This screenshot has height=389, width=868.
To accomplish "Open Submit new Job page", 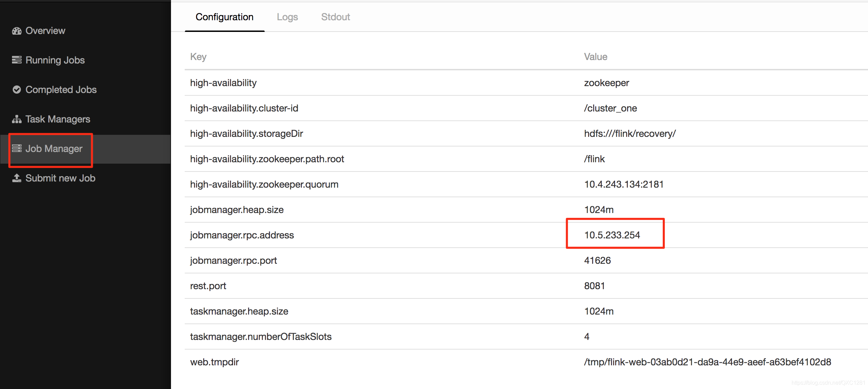I will tap(60, 178).
